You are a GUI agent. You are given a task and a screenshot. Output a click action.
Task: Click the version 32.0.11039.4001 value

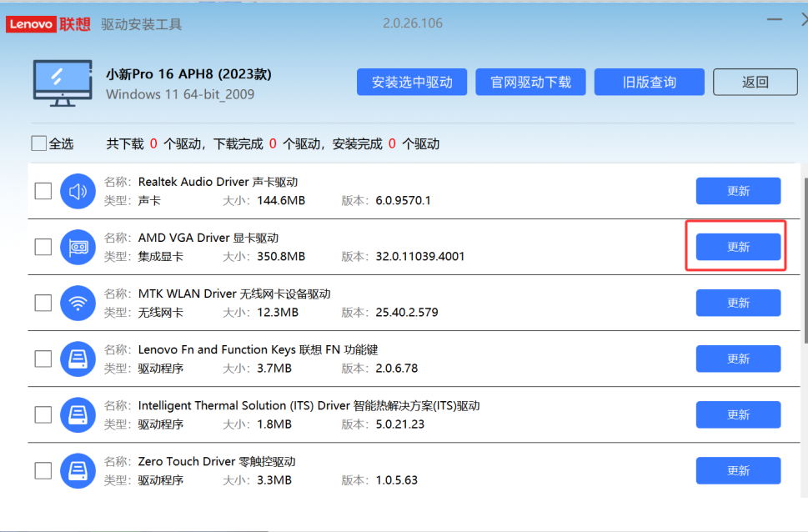pos(420,256)
